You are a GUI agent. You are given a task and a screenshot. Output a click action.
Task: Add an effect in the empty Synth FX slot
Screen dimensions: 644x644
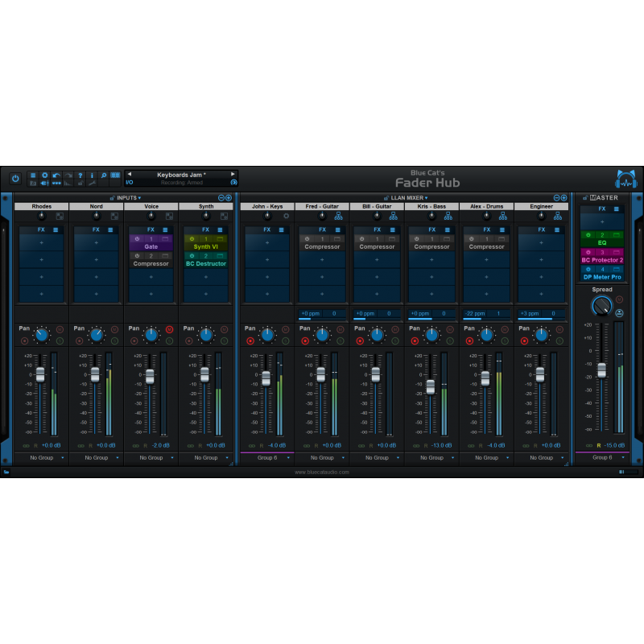click(206, 277)
